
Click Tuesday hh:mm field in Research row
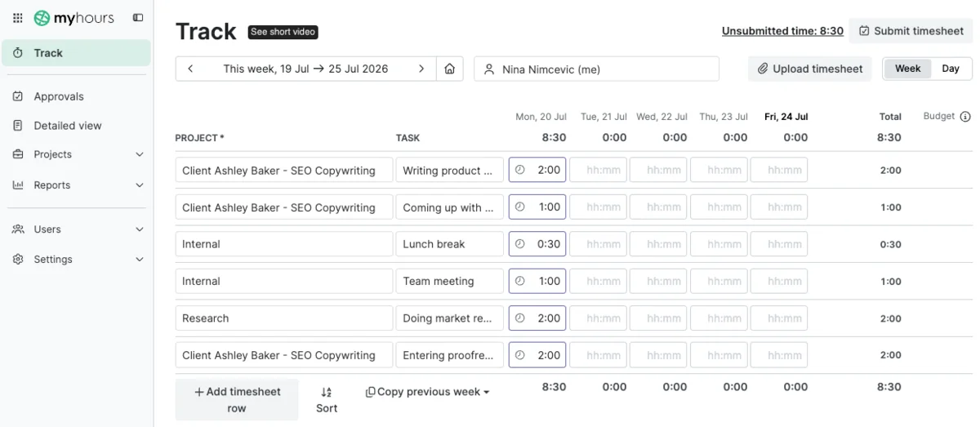[598, 318]
